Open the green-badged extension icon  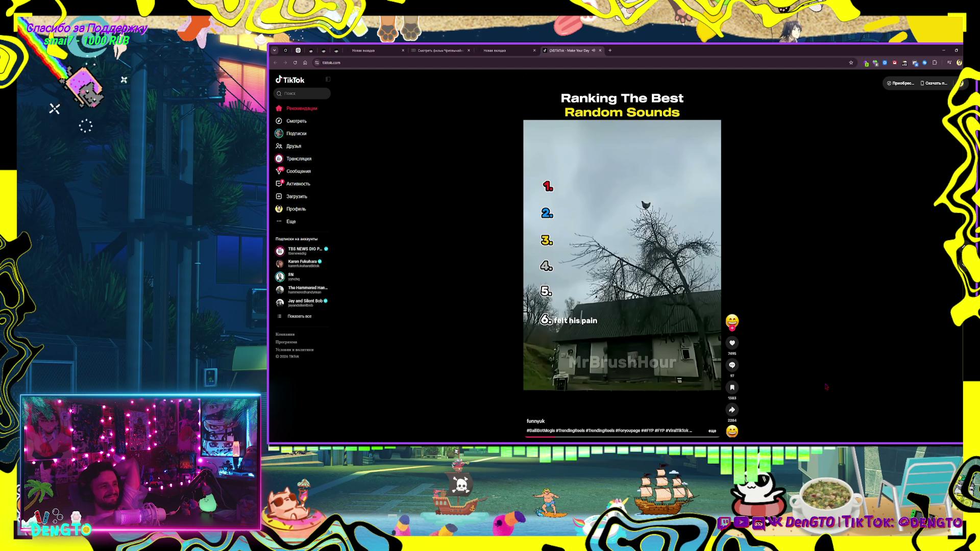(x=866, y=63)
